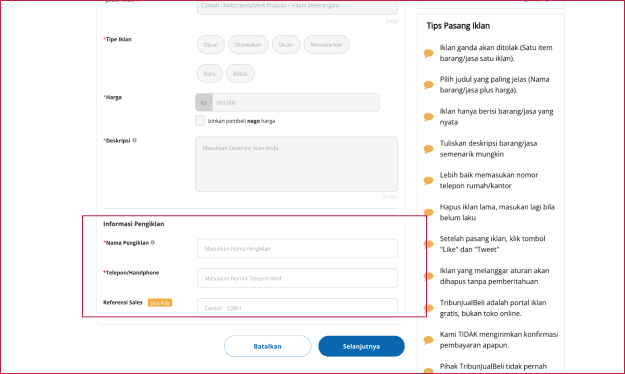Enable the 'Izinkan pembeli nego harga' checkbox
This screenshot has height=374, width=625.
point(200,120)
